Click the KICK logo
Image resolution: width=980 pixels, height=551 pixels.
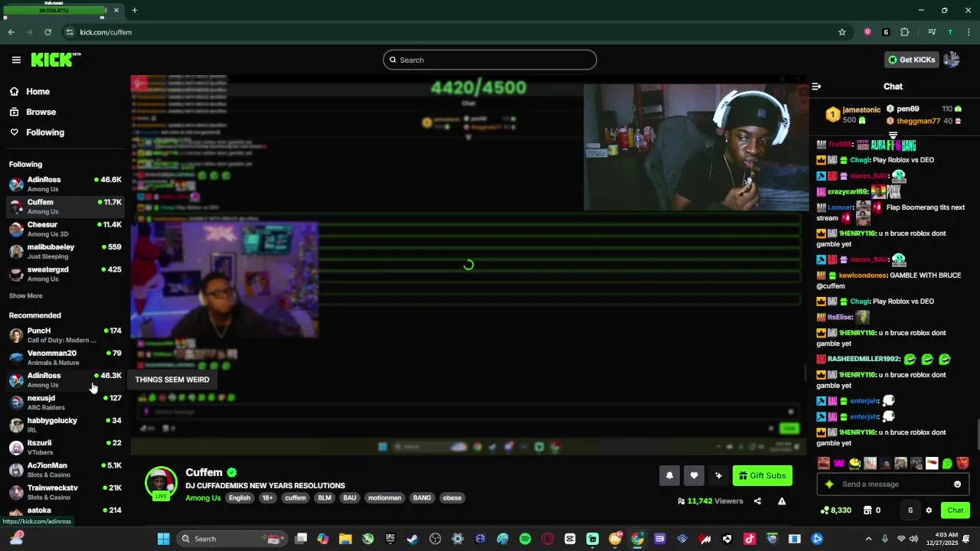click(56, 60)
